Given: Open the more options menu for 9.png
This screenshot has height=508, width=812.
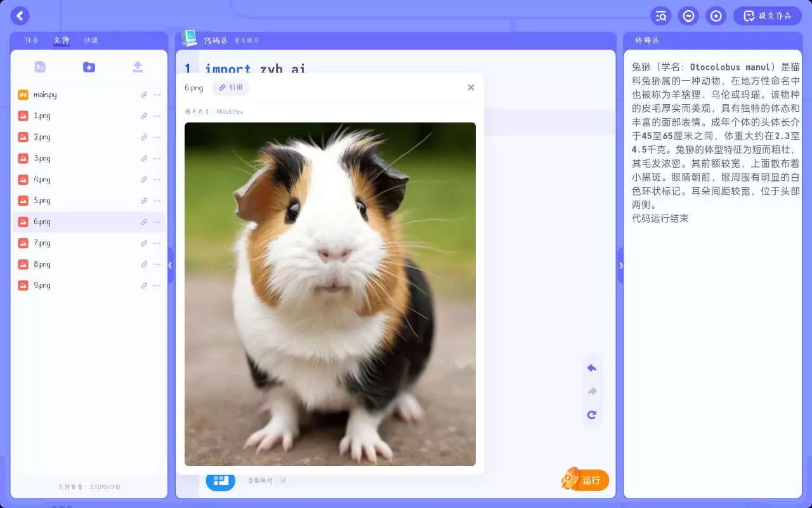Looking at the screenshot, I should point(157,285).
